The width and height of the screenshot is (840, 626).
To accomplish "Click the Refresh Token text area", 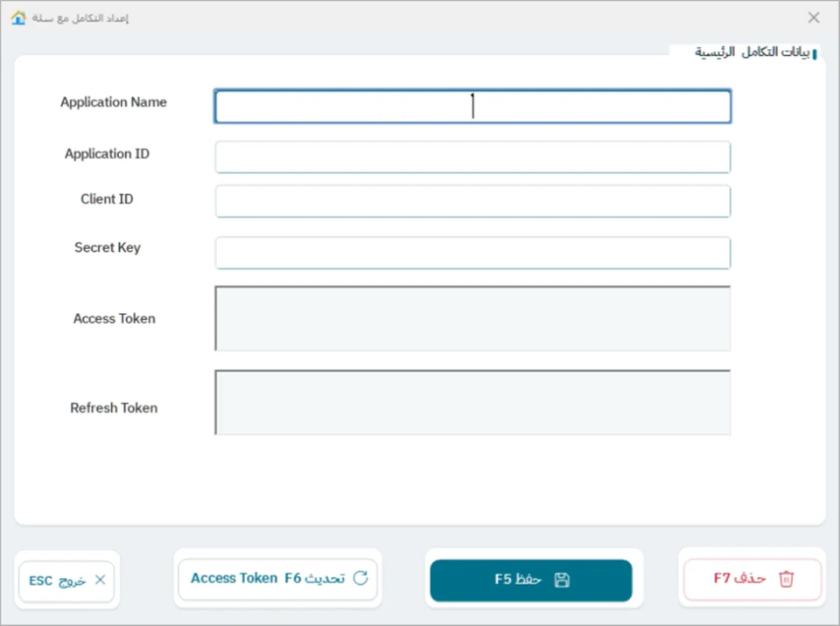I will tap(472, 402).
